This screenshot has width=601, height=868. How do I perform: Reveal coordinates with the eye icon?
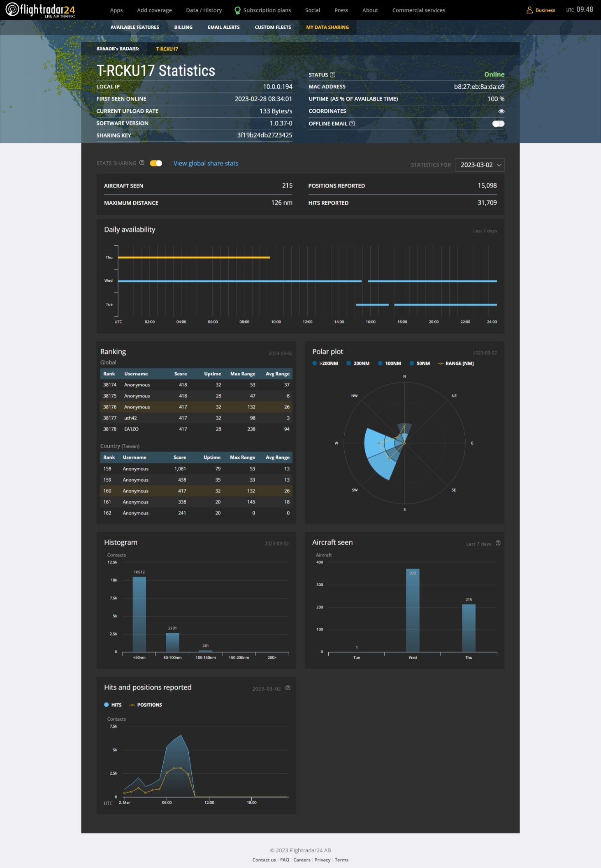coord(501,111)
